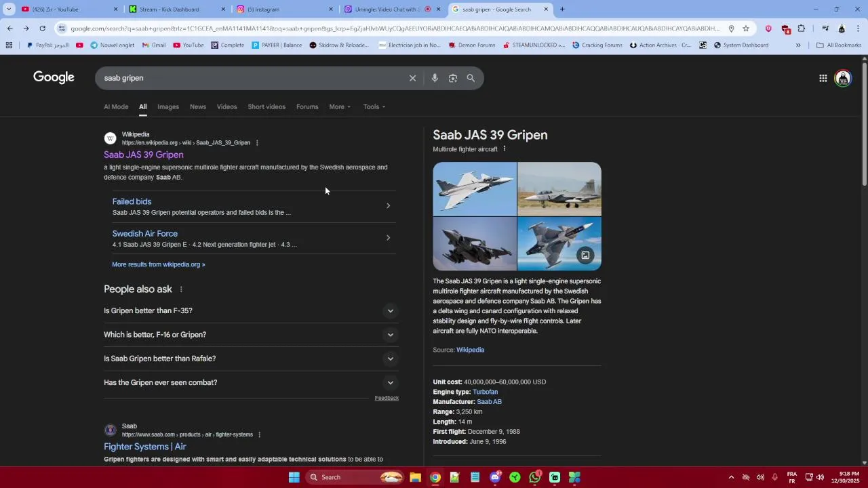Bookmark this page with the star icon

746,28
